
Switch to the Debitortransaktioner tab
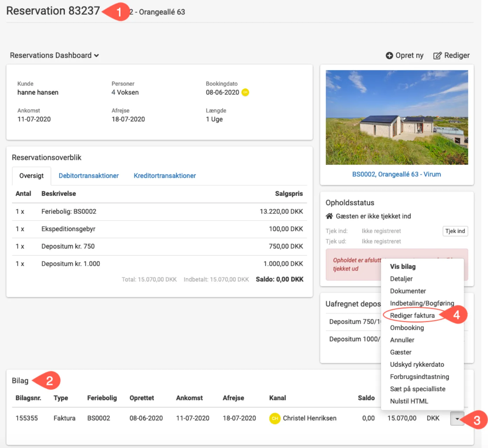pyautogui.click(x=89, y=176)
